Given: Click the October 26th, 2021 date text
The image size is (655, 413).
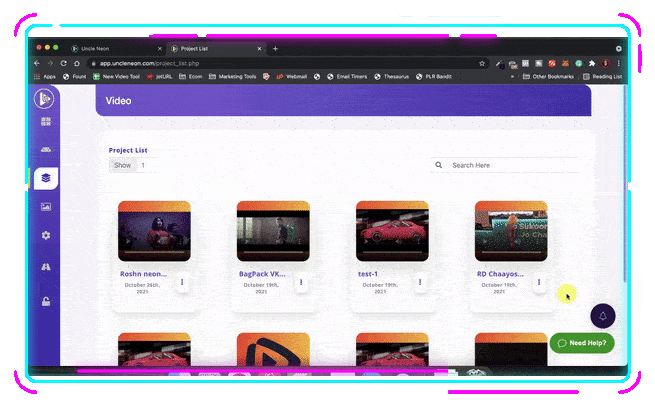Looking at the screenshot, I should pos(142,288).
